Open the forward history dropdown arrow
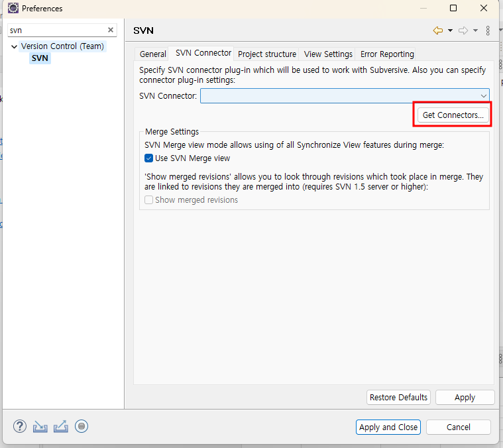 [475, 30]
